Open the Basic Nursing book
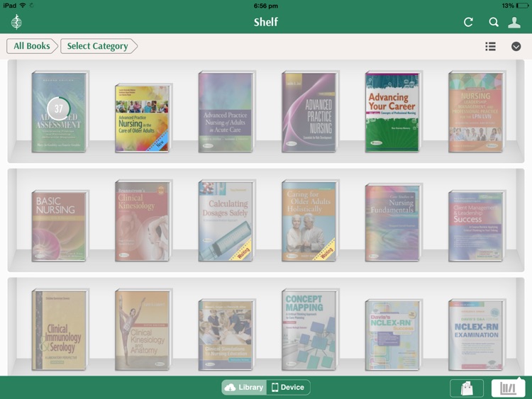Viewport: 532px width, 399px height. coord(60,227)
